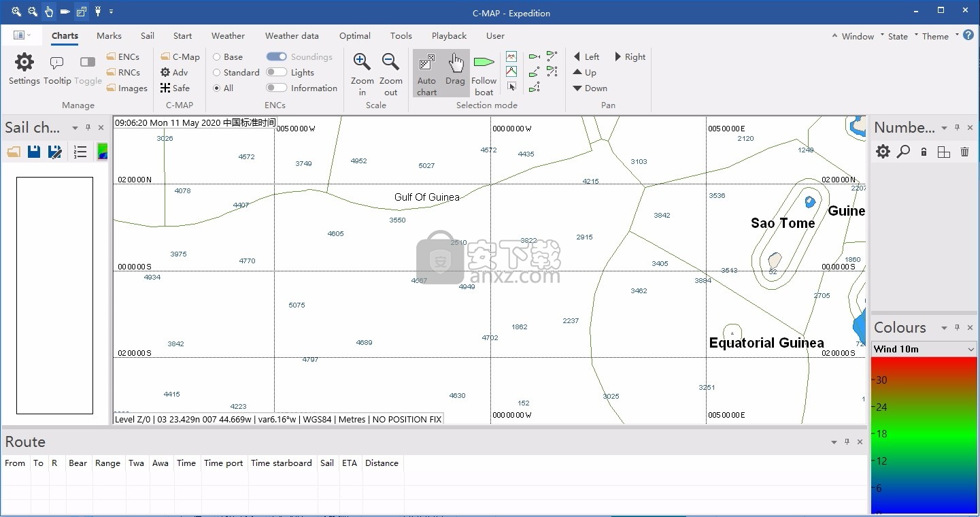Click numbered list icon in Sail chart panel
980x517 pixels.
[x=80, y=152]
